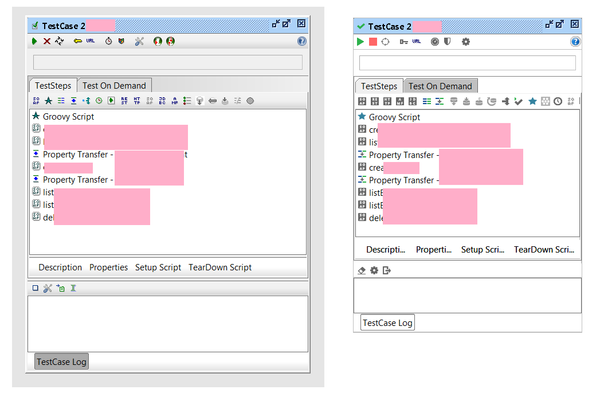Click the gray shield security test icon
600x406 pixels.
[447, 41]
